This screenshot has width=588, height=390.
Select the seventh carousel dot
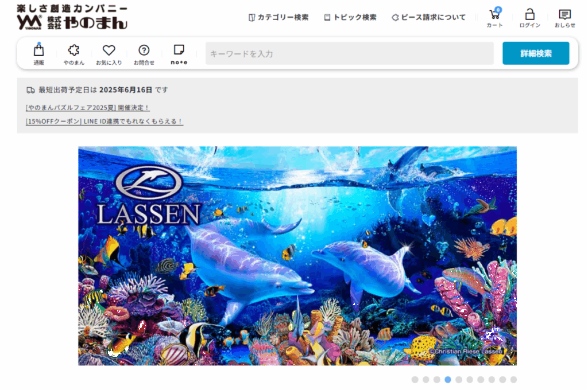[481, 380]
